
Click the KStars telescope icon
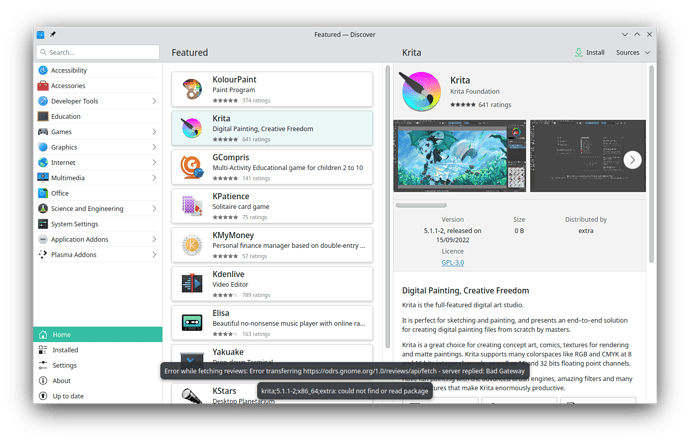click(x=192, y=396)
